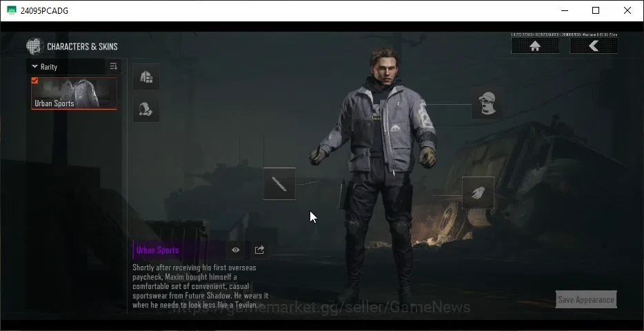
Task: Click the skin description text
Action: (200, 286)
